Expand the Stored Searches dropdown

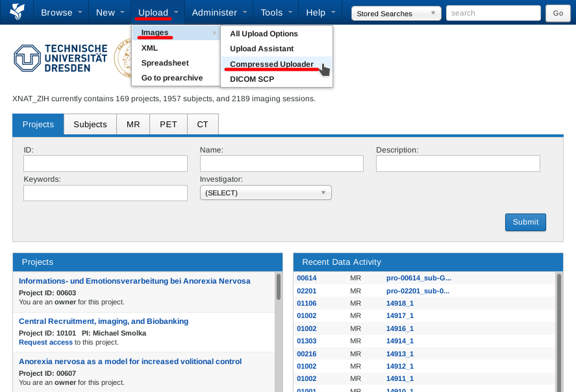(x=395, y=14)
